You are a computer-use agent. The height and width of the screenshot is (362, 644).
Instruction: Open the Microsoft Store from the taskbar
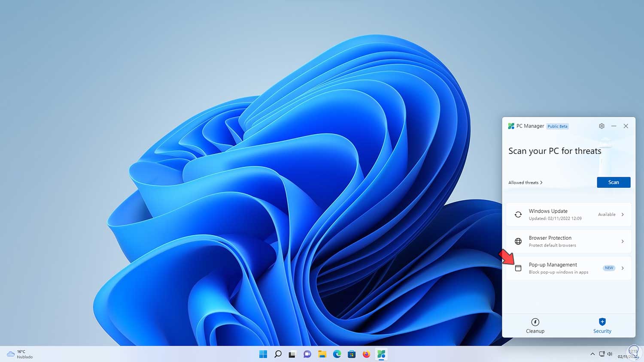pos(352,354)
